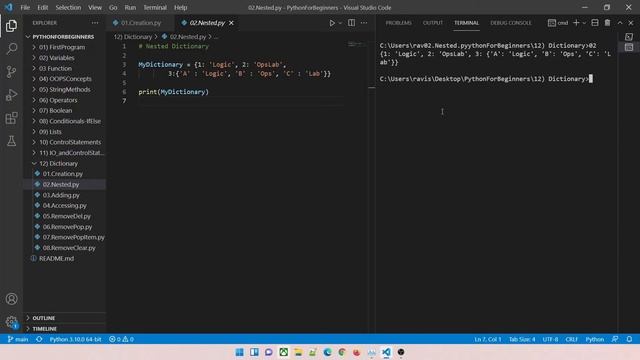This screenshot has width=640, height=360.
Task: Split the editor to the right
Action: point(351,23)
